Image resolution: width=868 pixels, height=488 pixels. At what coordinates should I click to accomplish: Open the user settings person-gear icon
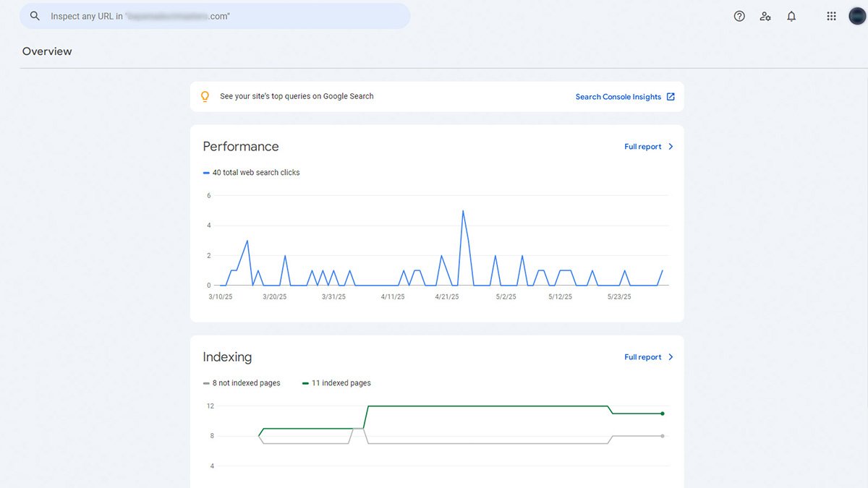point(765,16)
